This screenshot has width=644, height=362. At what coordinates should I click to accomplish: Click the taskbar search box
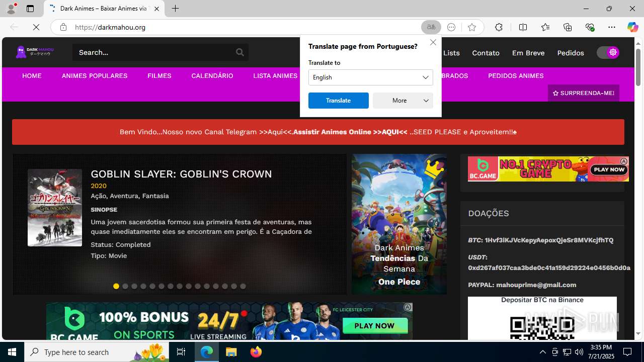97,352
